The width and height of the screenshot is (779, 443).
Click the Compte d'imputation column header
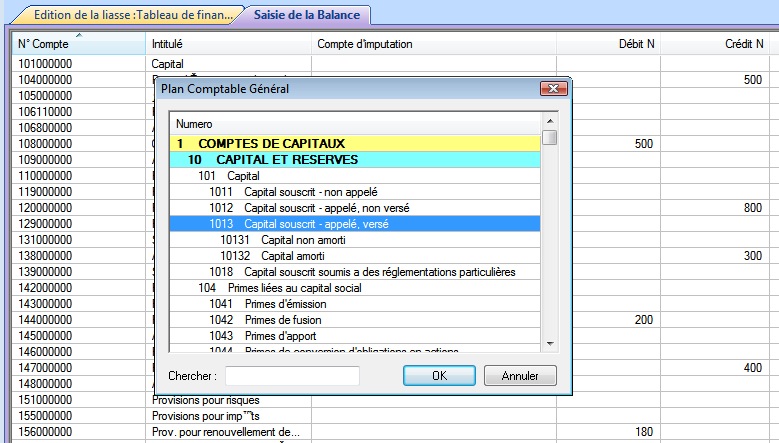pos(434,44)
